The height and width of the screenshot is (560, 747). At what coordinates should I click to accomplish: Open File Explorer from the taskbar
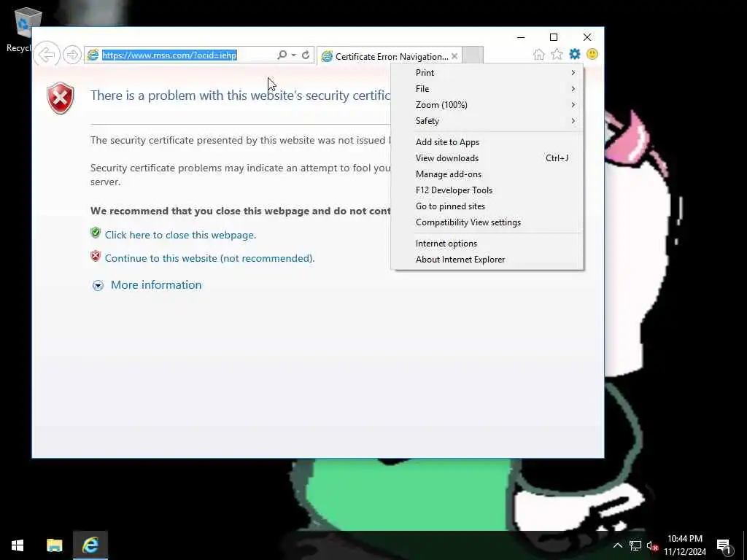click(x=54, y=545)
